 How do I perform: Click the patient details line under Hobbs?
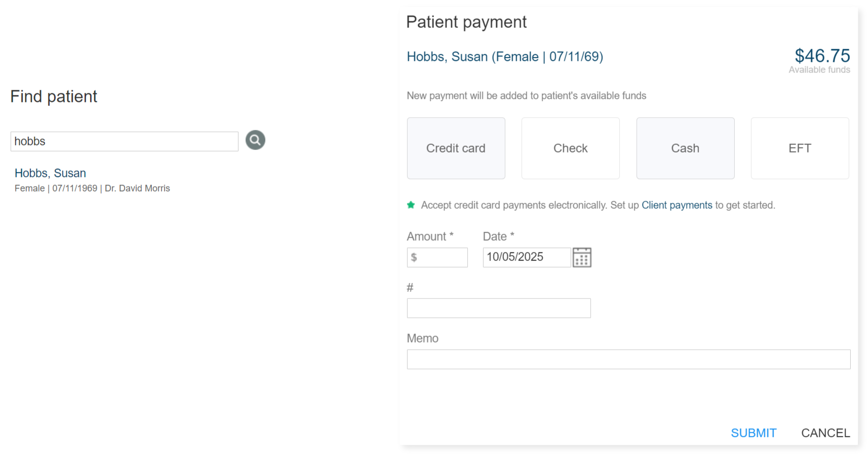click(x=92, y=188)
